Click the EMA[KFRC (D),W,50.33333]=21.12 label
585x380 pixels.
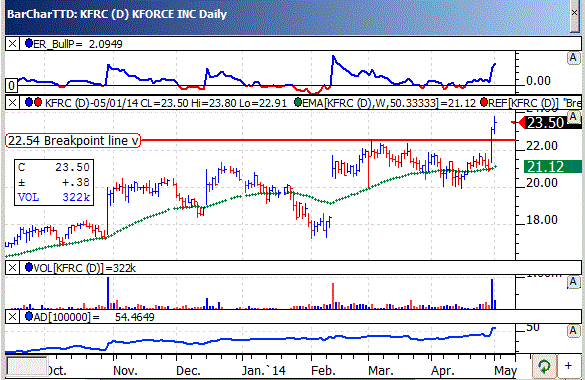[389, 103]
